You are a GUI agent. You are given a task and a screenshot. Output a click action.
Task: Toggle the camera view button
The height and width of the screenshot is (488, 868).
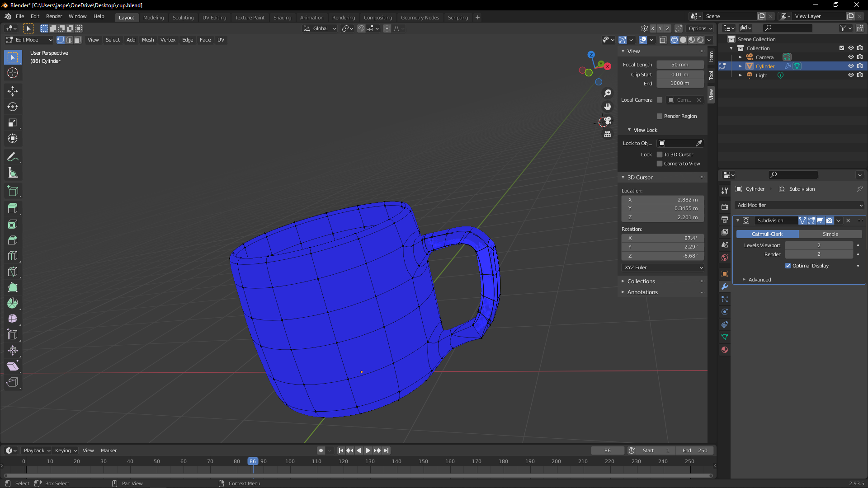[608, 121]
